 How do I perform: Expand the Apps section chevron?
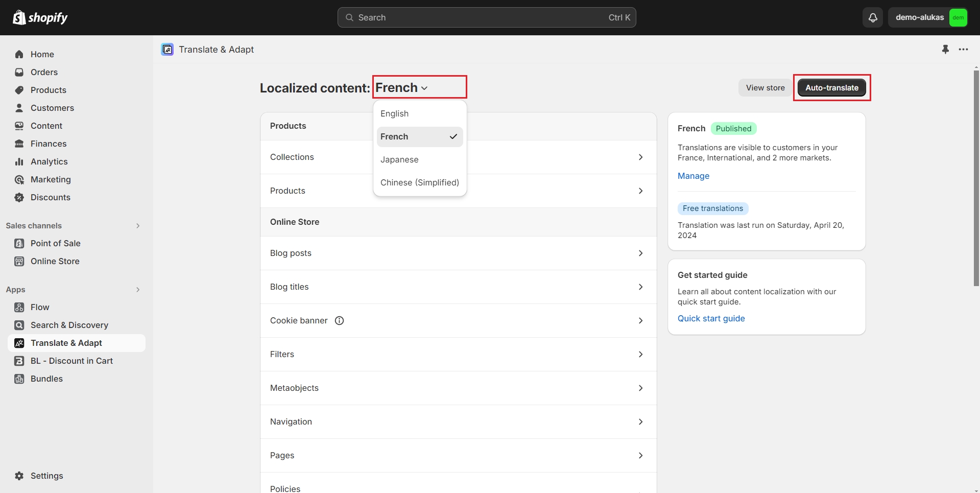click(138, 290)
